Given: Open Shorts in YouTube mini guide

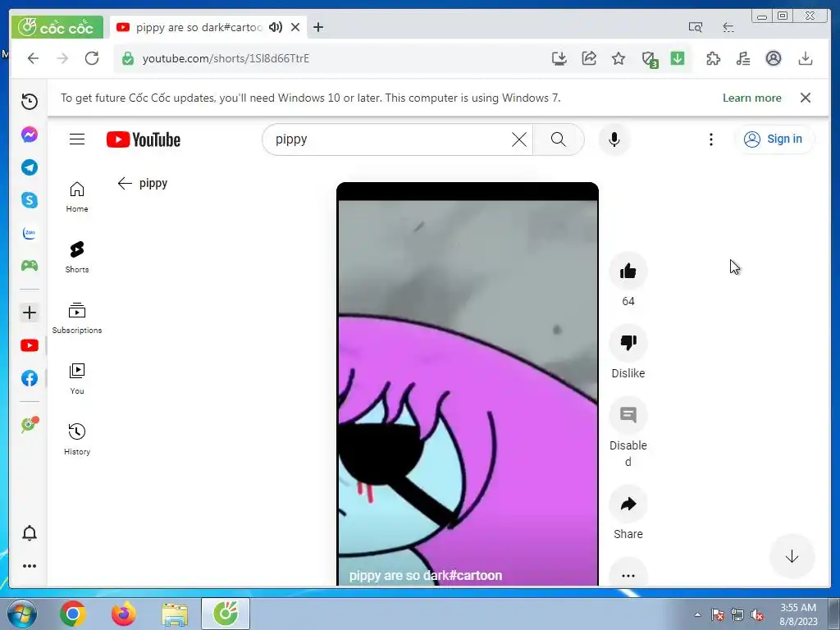Looking at the screenshot, I should click(77, 258).
